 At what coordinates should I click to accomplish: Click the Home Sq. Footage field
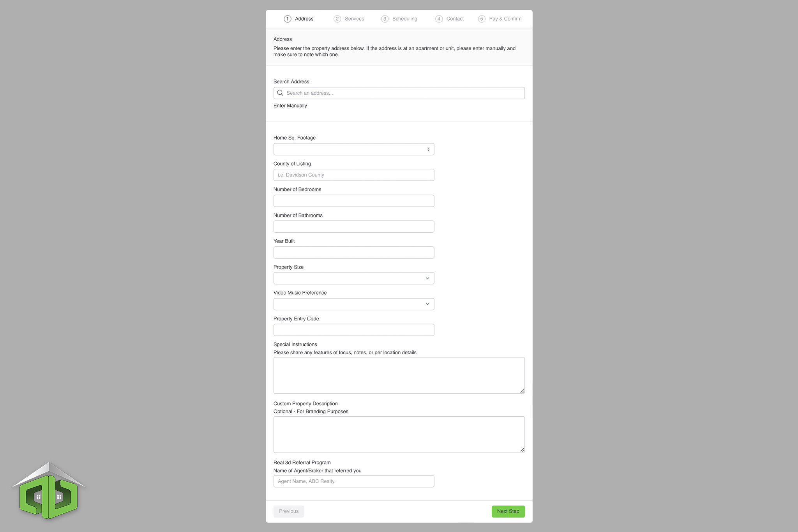point(354,149)
